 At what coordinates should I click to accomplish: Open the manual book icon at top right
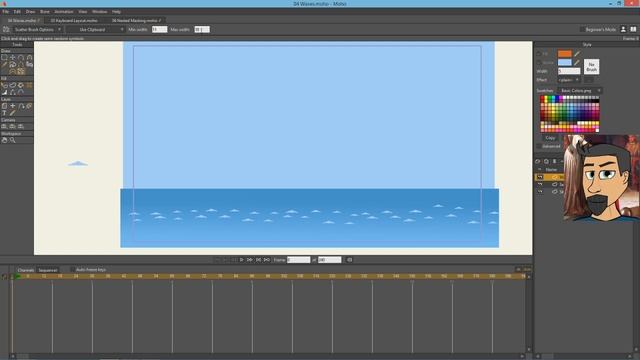[x=633, y=29]
